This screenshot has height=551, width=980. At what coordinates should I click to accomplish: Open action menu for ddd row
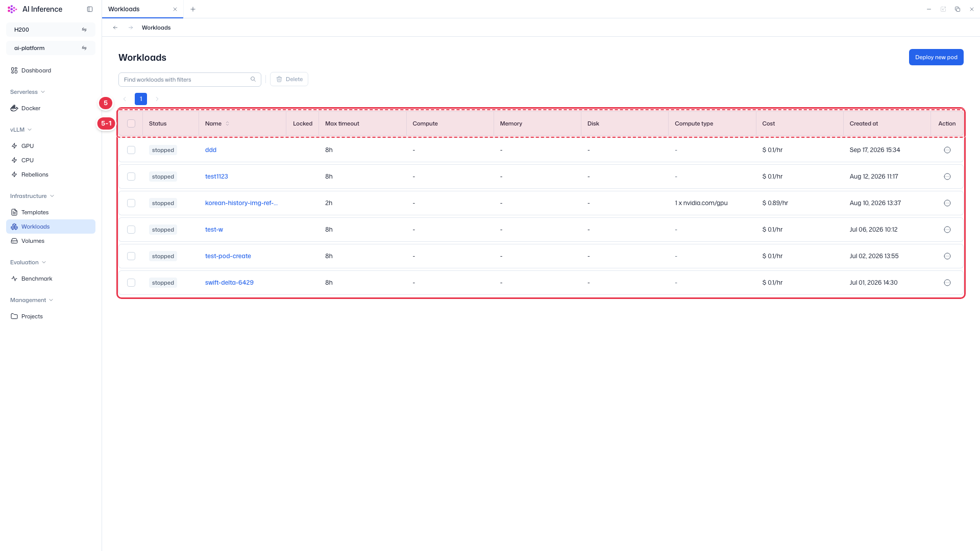(947, 150)
